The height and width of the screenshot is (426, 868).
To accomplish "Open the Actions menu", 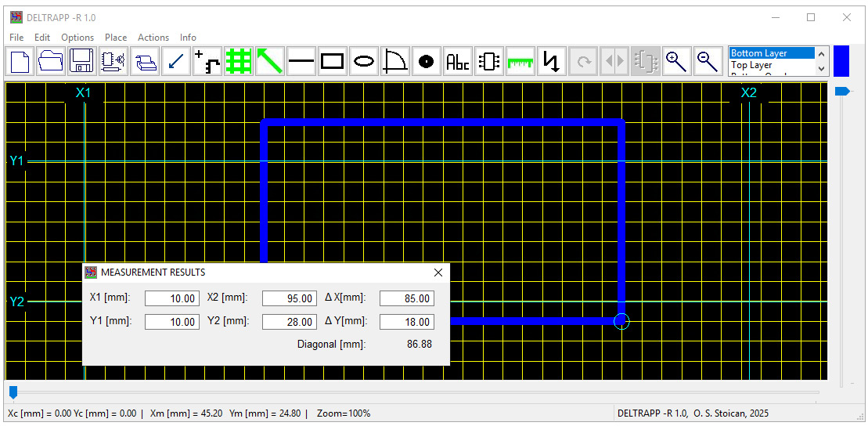I will [x=153, y=37].
